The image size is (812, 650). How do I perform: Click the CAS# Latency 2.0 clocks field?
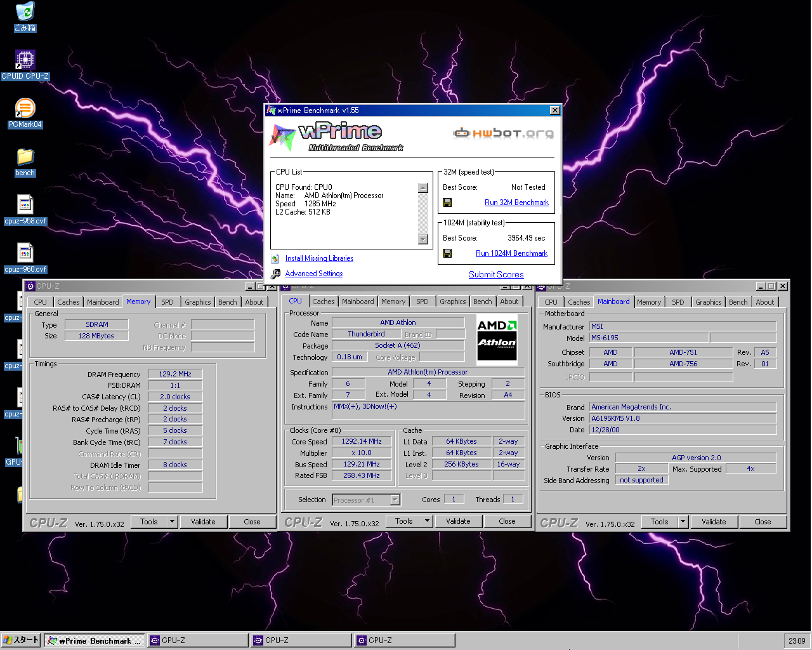175,397
